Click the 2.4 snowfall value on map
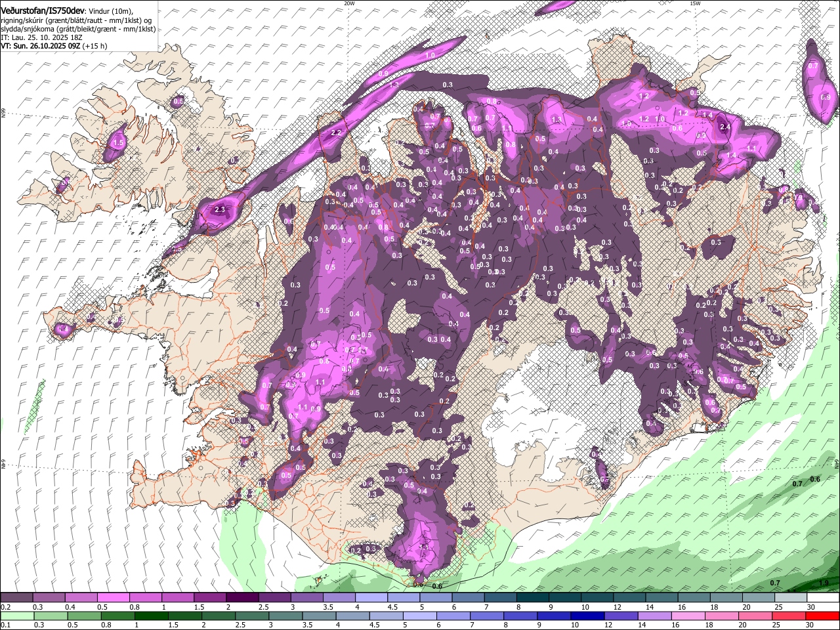 coord(725,127)
